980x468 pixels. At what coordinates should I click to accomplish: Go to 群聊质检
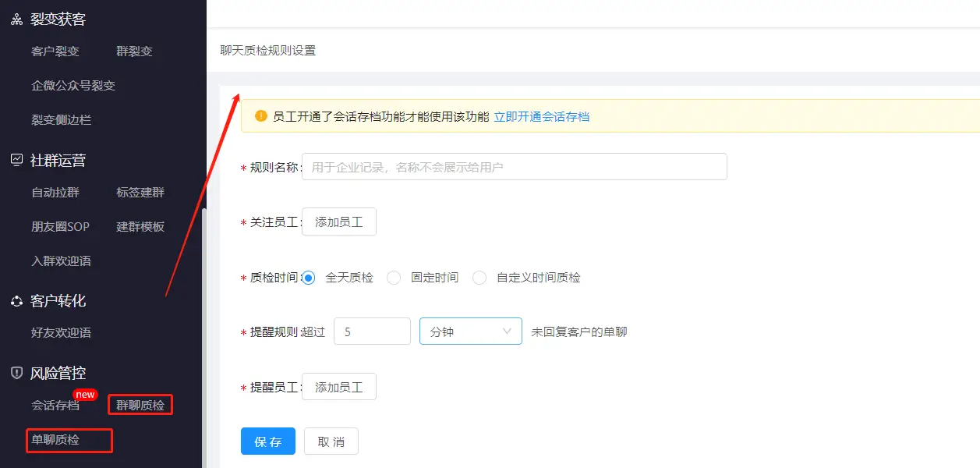[140, 406]
